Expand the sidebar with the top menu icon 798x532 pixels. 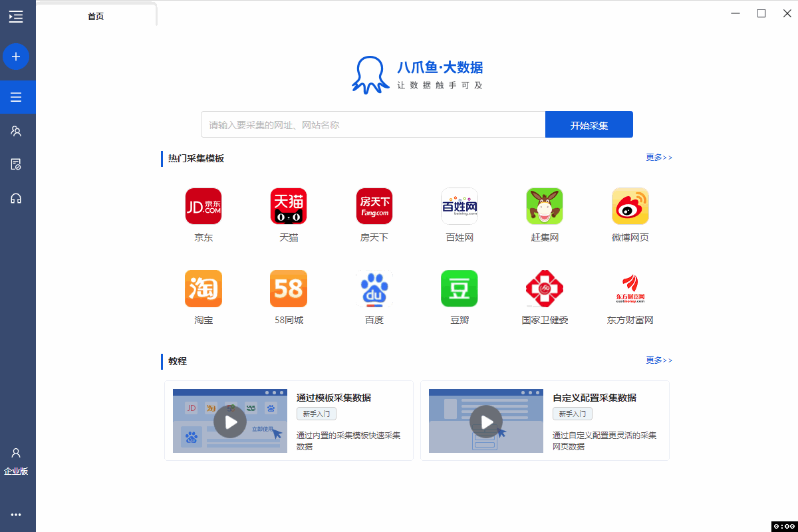pos(16,17)
